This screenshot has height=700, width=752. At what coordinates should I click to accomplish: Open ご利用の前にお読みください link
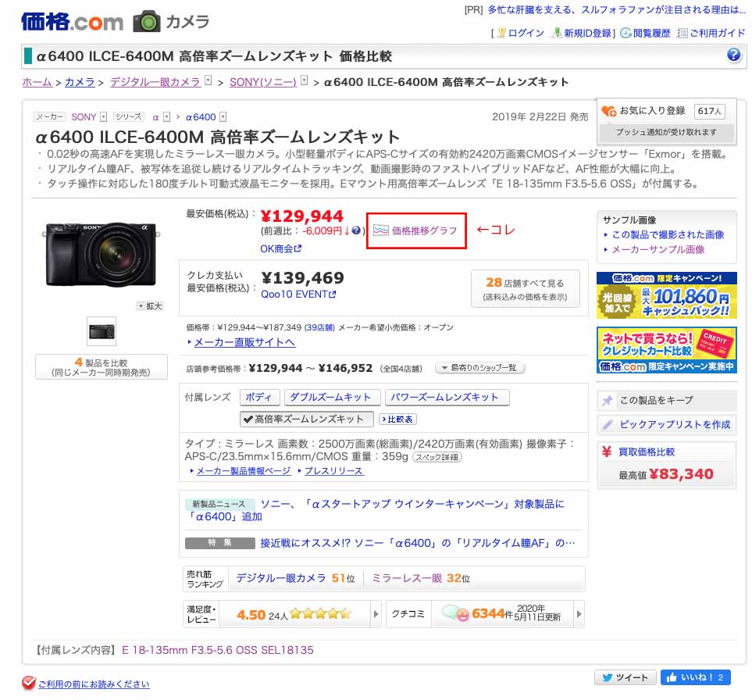point(94,684)
